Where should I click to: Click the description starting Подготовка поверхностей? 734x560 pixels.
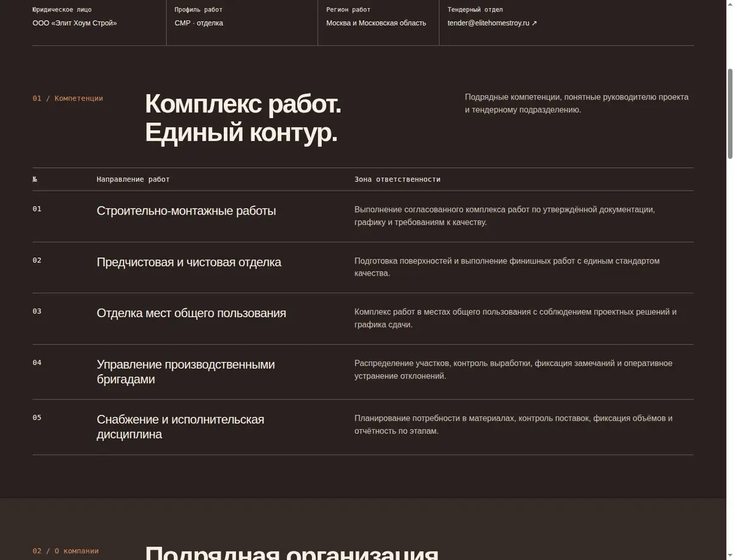coord(507,267)
